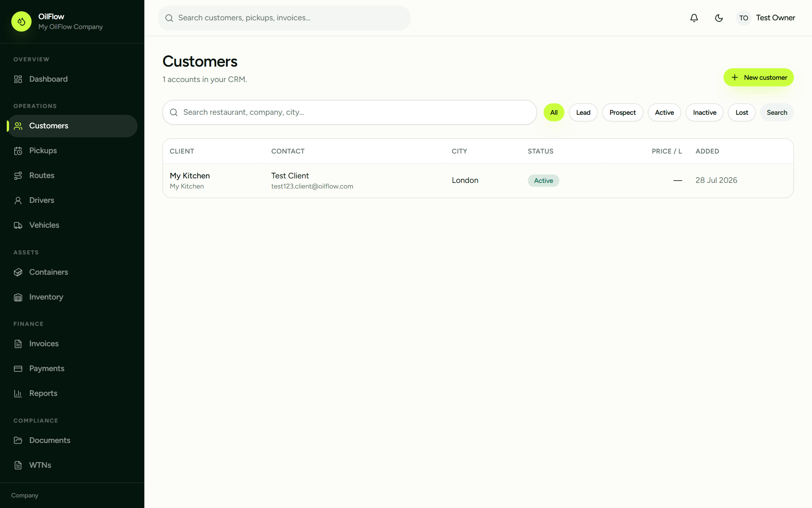Filter customers by Lead
Screen dimensions: 812x508
coord(583,113)
